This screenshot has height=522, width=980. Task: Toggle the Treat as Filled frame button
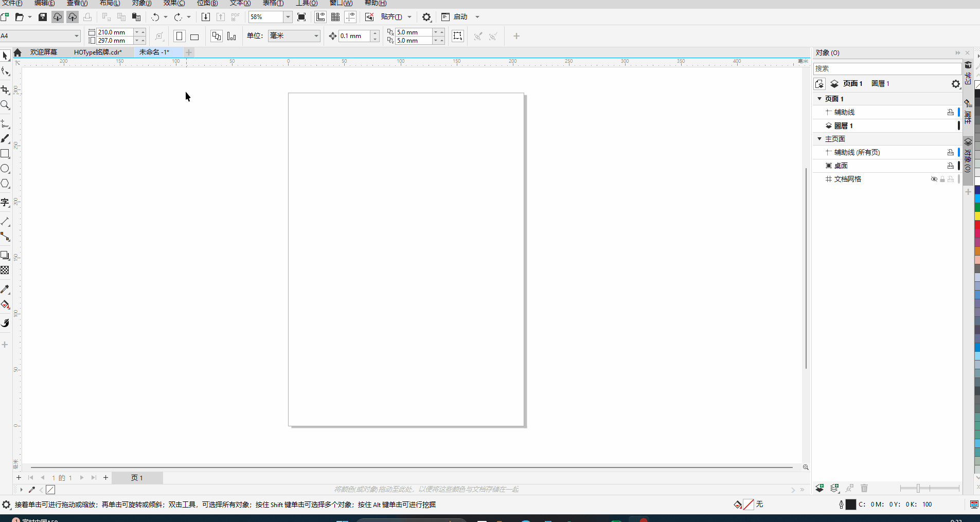click(x=457, y=36)
